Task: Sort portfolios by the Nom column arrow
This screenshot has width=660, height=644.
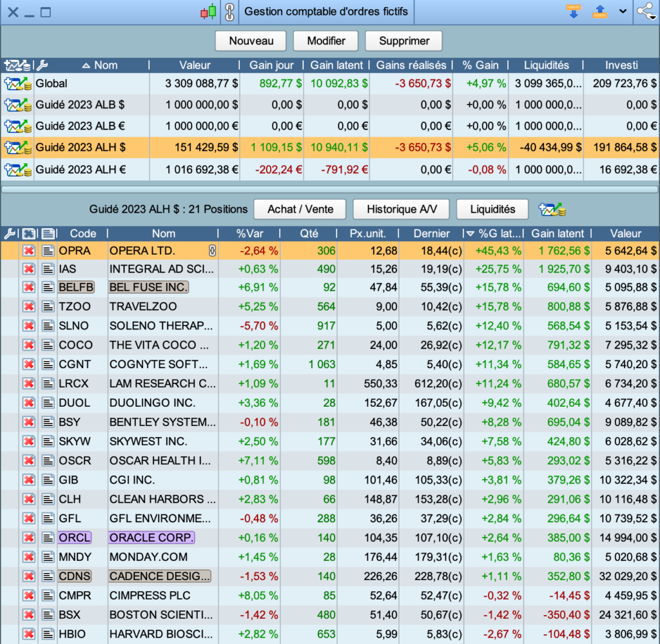Action: coord(86,65)
